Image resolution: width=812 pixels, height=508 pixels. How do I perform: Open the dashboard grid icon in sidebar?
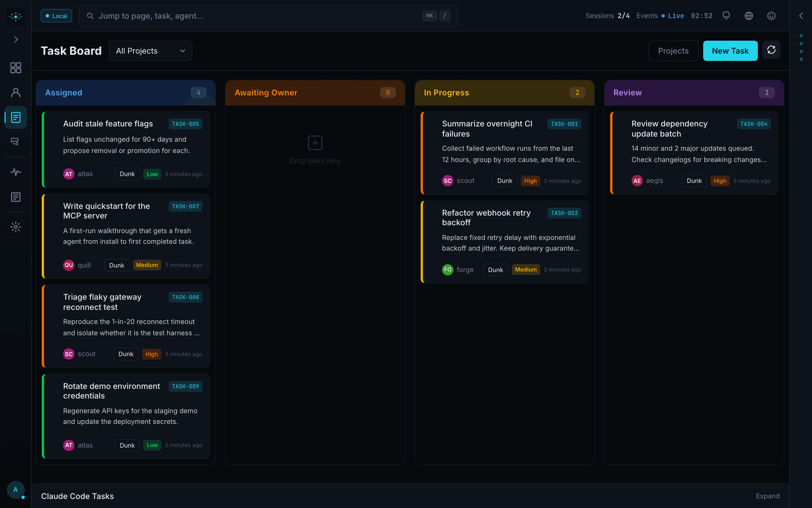point(16,68)
